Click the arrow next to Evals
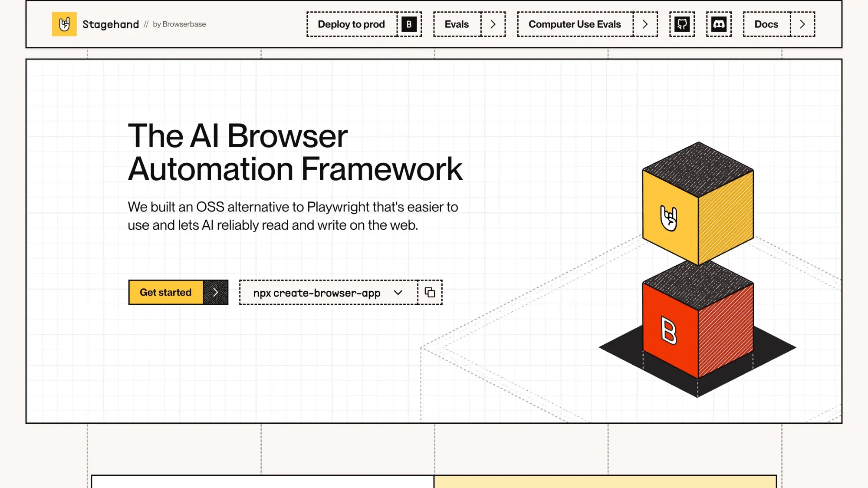Screen dimensions: 868x488 tap(493, 24)
